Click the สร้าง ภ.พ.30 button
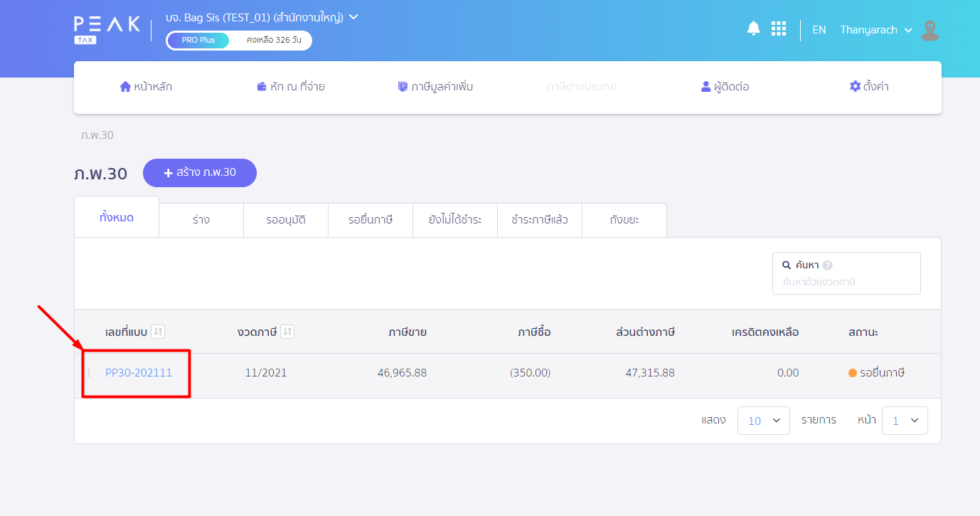 tap(200, 173)
